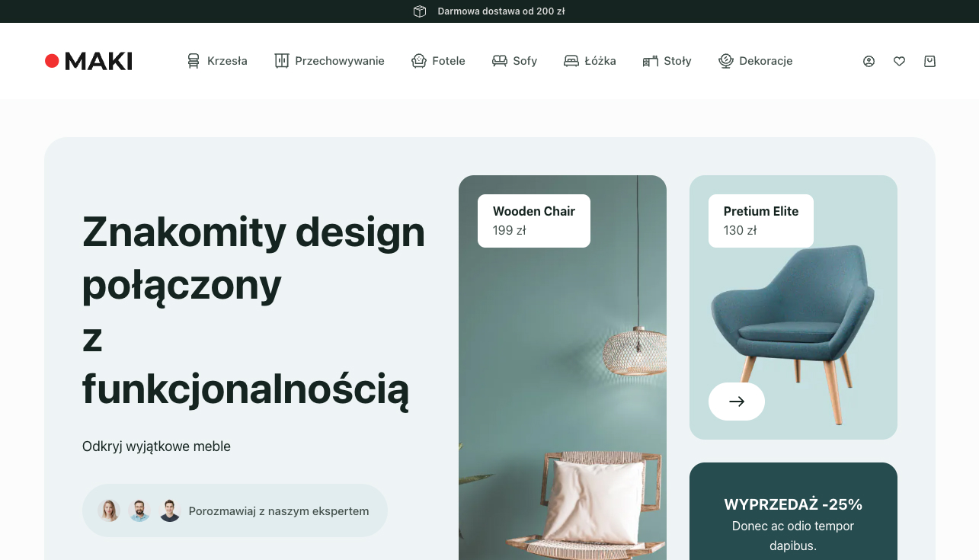Click the decoration icon beside Dekoracje
The image size is (979, 560).
[725, 61]
